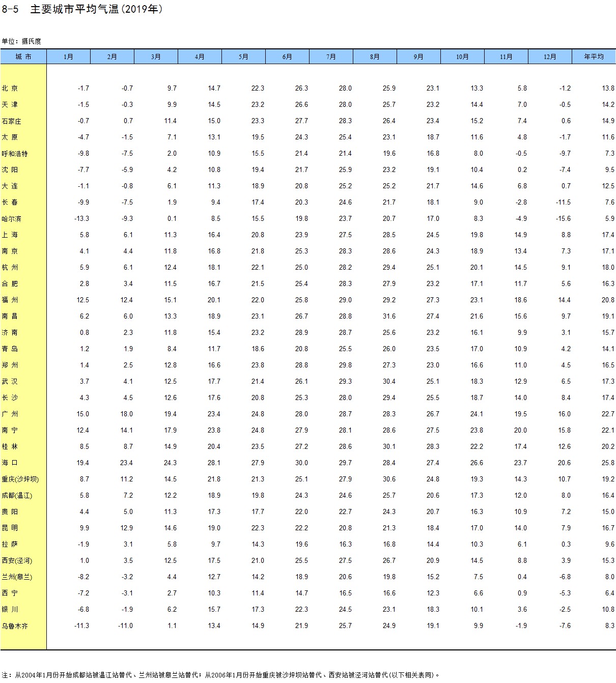Click 长春 December value -11.5
The width and height of the screenshot is (616, 683).
pos(563,202)
